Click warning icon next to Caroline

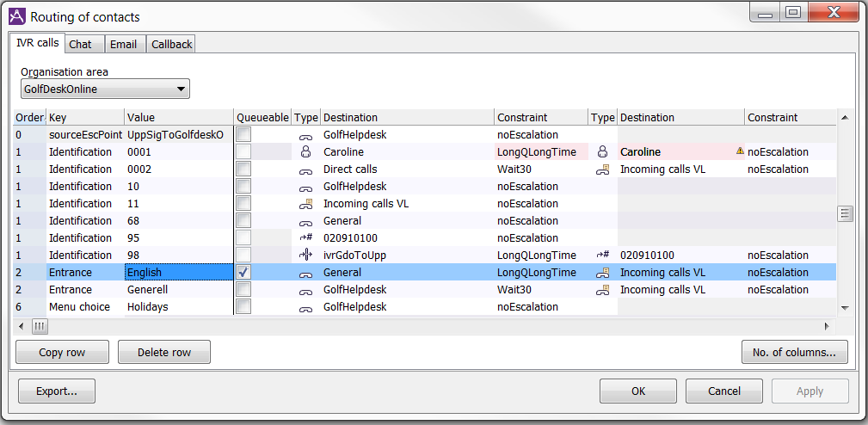click(740, 151)
